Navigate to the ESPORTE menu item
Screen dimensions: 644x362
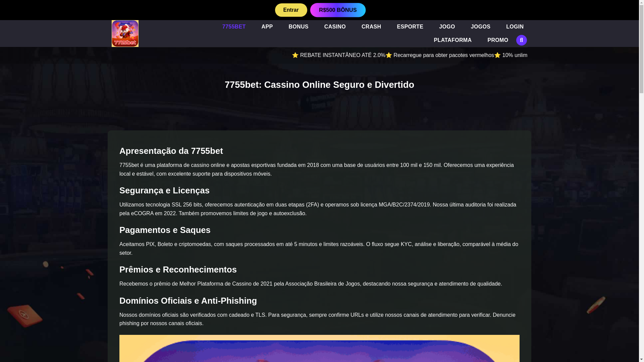coord(410,27)
